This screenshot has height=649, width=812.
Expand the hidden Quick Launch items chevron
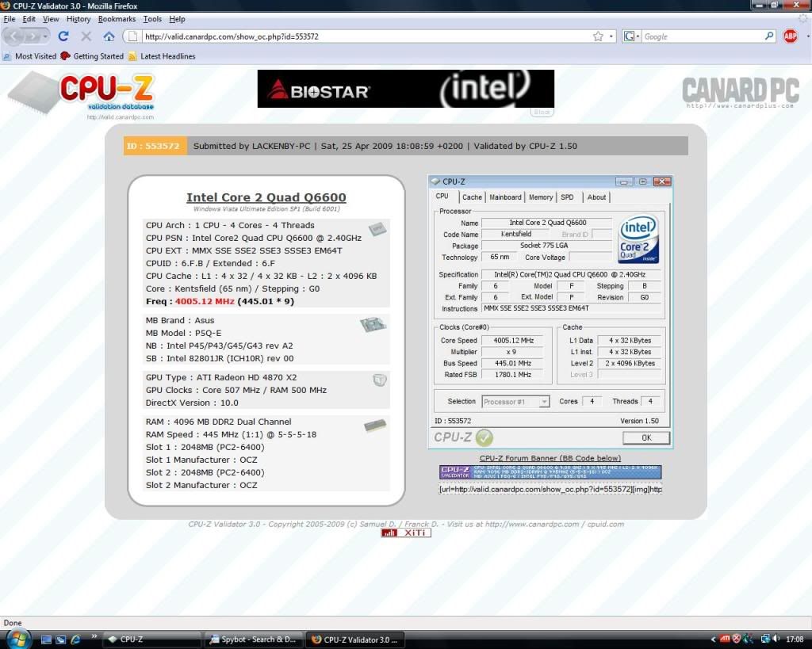click(94, 636)
